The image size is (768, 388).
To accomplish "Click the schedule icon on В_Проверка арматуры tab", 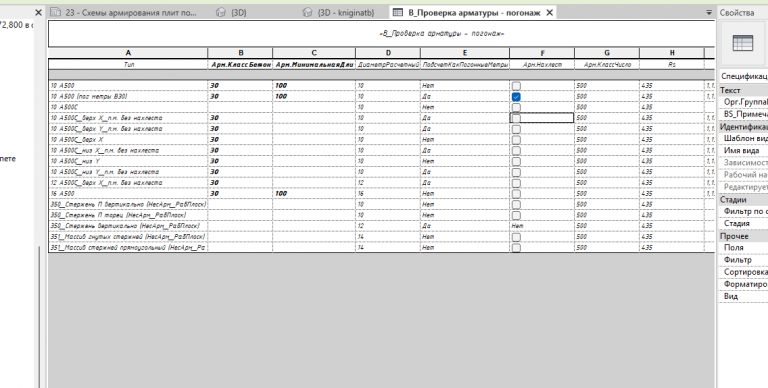I will [398, 13].
